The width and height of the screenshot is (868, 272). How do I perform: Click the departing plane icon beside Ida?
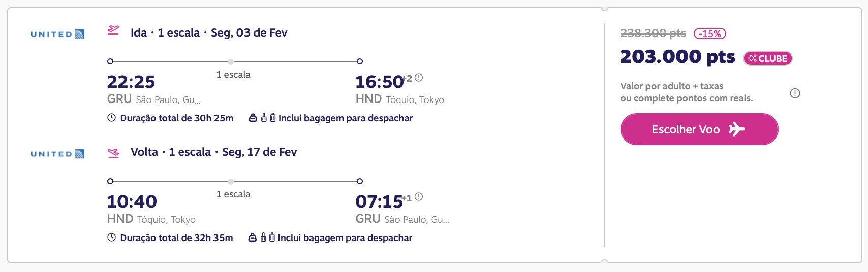pos(113,30)
